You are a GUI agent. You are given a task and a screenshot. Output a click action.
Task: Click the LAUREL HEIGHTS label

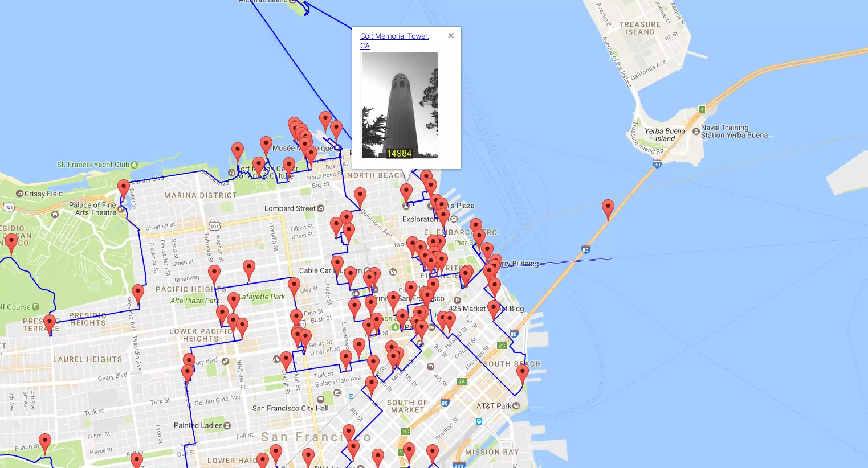pyautogui.click(x=88, y=359)
